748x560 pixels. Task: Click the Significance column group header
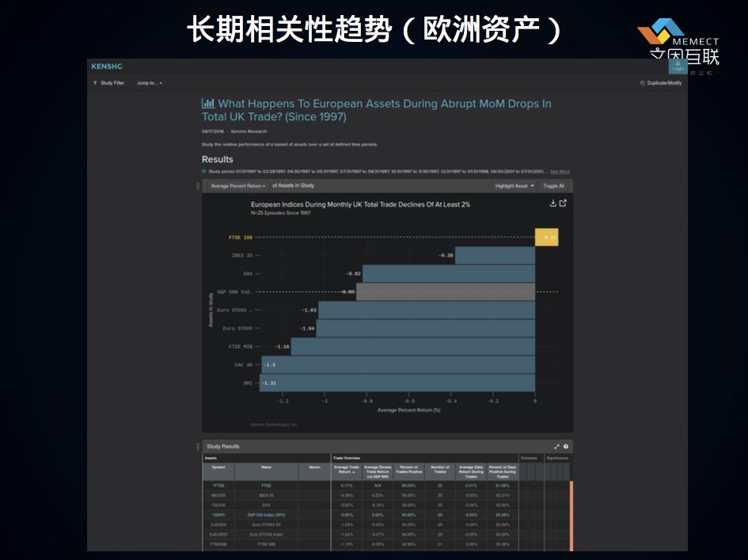click(557, 458)
